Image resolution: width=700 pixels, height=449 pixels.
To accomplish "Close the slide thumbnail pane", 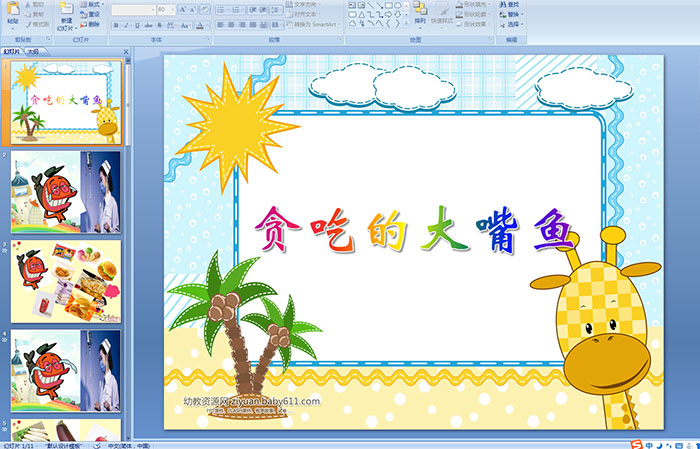I will point(126,52).
